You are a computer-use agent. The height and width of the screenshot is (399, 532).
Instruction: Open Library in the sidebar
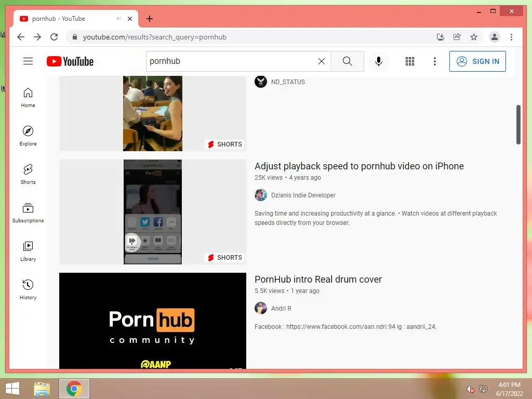click(x=28, y=251)
